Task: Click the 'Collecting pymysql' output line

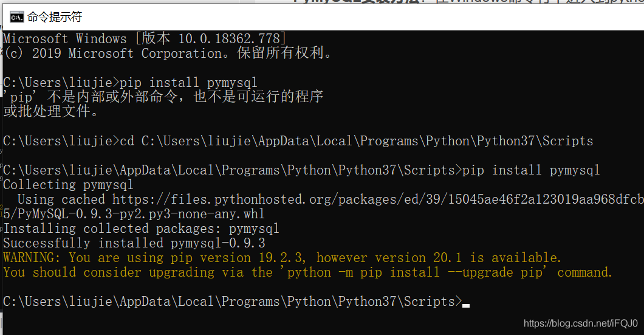Action: [68, 185]
